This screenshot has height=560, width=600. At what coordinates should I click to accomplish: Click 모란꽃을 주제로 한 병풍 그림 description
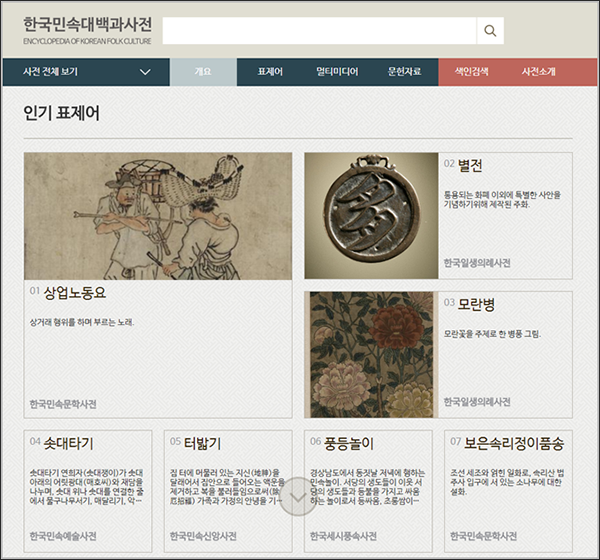(492, 334)
